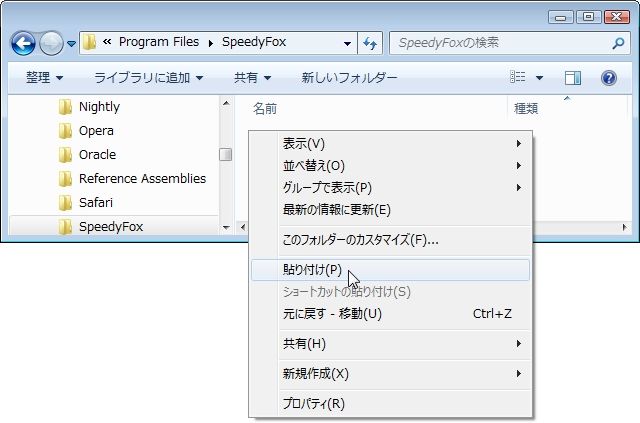
Task: Click the Opera folder icon
Action: tap(65, 131)
